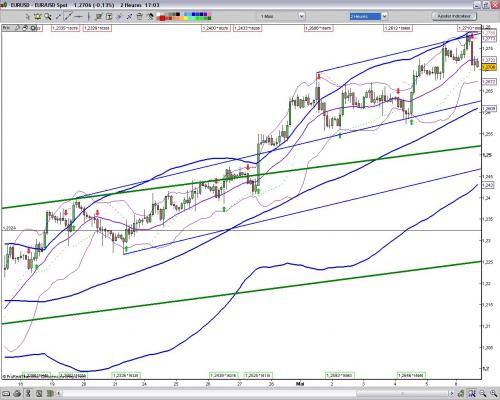Click the highlighted chart icon at bottom right
The image size is (500, 400).
click(x=472, y=394)
